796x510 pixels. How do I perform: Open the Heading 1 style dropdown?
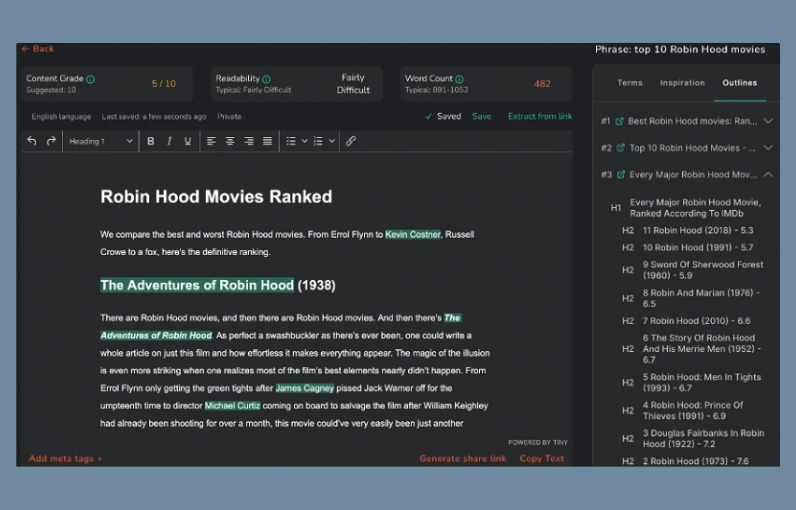[100, 141]
